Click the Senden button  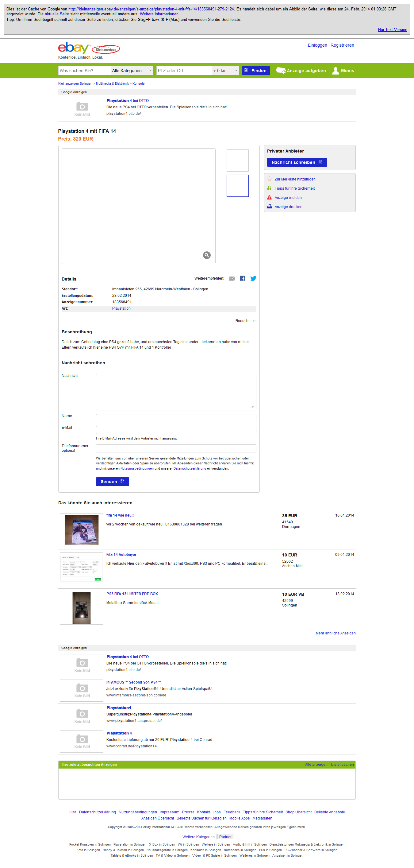(x=113, y=482)
